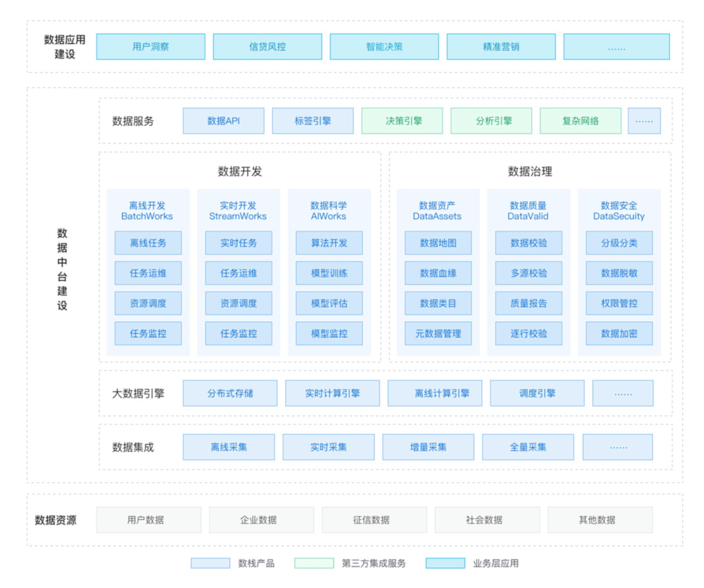Click the 数据地图 box under DataAssets
The image size is (704, 588).
pos(438,243)
